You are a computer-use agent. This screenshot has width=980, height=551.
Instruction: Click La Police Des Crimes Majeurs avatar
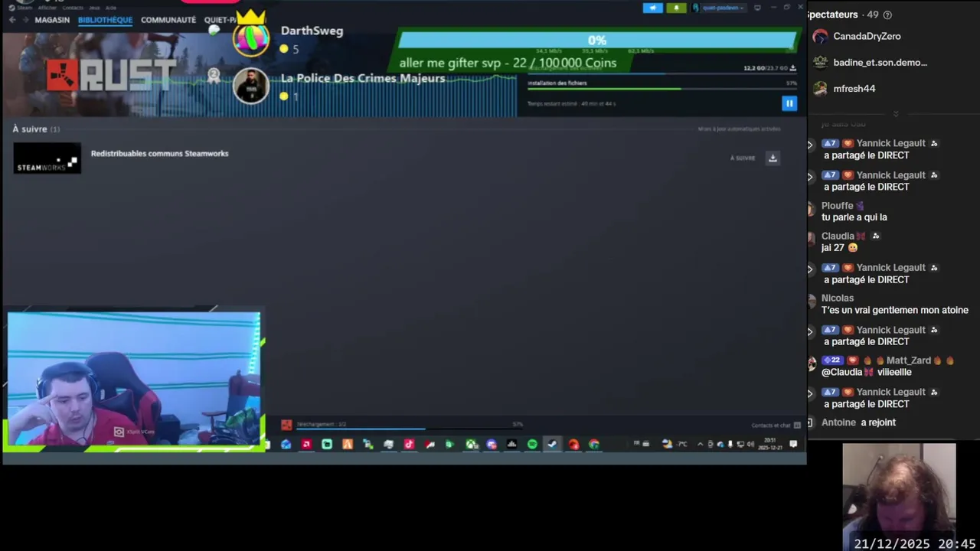(250, 86)
